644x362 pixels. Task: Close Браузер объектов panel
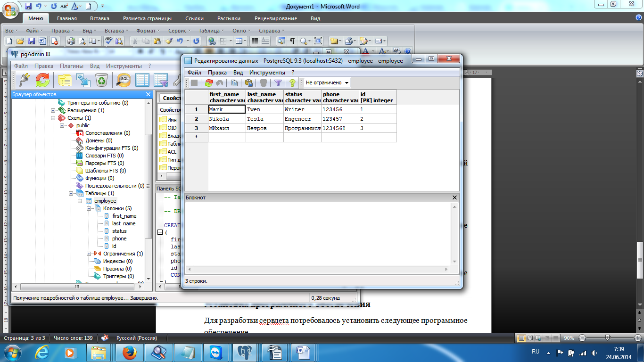pos(148,94)
